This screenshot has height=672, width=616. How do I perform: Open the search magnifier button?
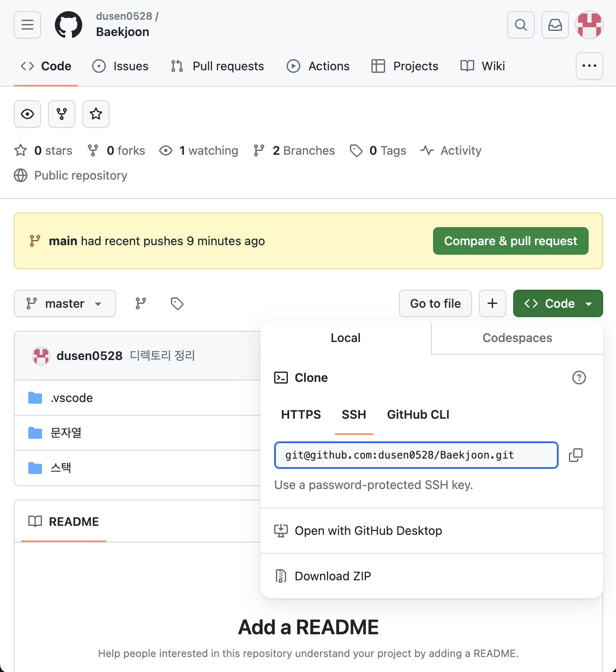(521, 25)
